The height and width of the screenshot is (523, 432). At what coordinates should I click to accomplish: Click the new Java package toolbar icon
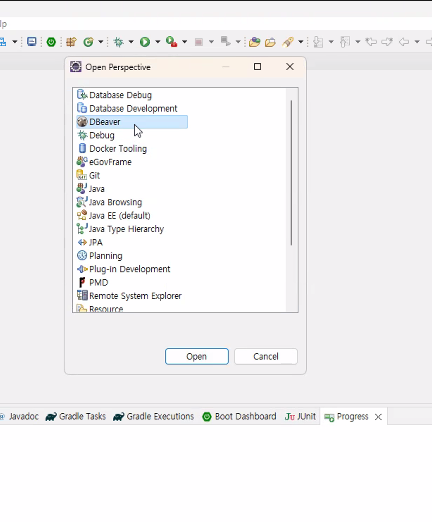(71, 42)
